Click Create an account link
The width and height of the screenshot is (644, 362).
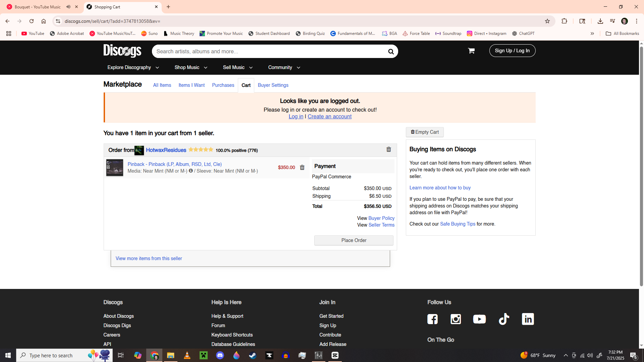(329, 116)
